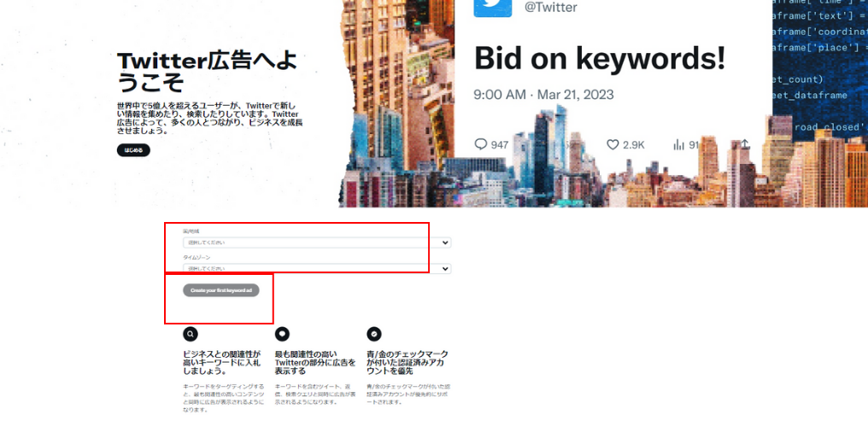Click the Bid on keywords! tweet text

599,58
